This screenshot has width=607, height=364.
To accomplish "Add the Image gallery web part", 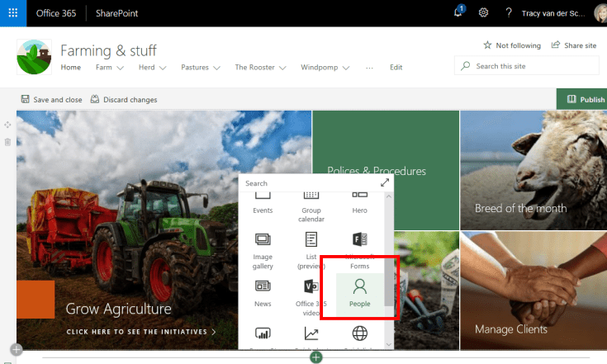I will click(x=263, y=251).
